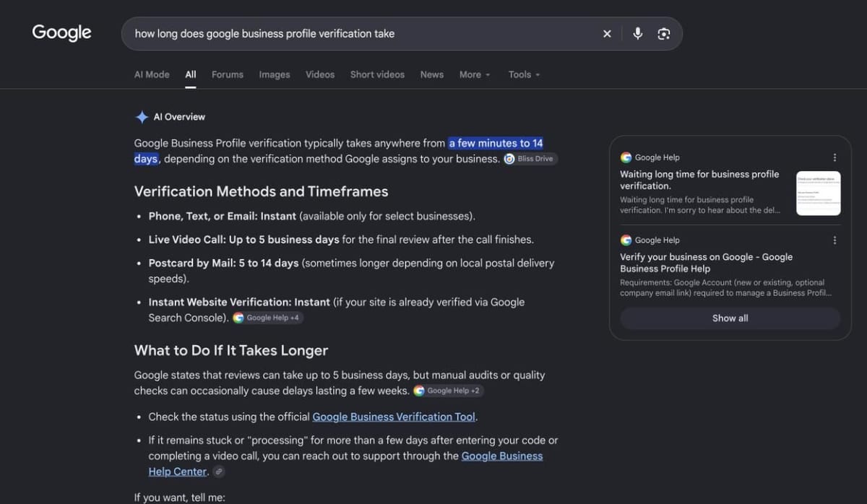This screenshot has width=867, height=504.
Task: Click the link icon after Help Center
Action: 219,472
